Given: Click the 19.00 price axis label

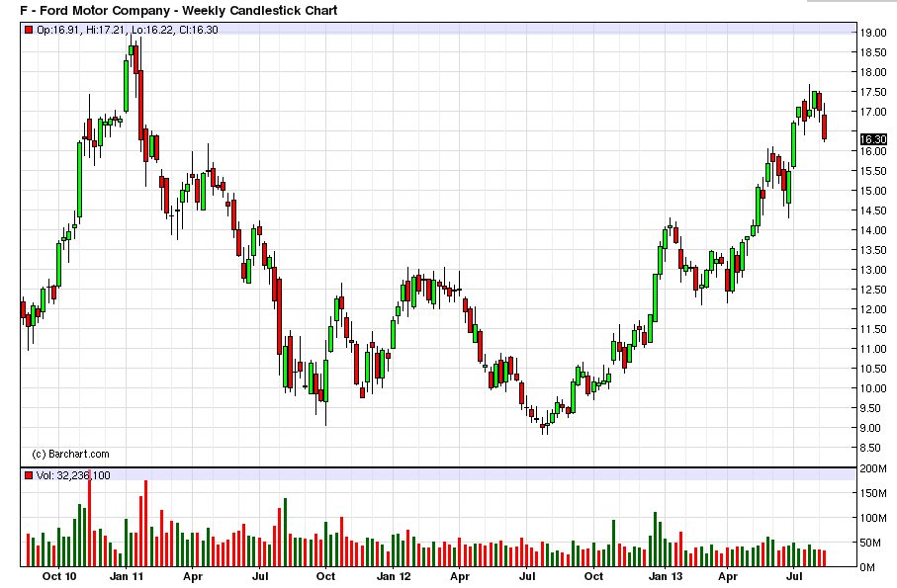Looking at the screenshot, I should pyautogui.click(x=873, y=33).
